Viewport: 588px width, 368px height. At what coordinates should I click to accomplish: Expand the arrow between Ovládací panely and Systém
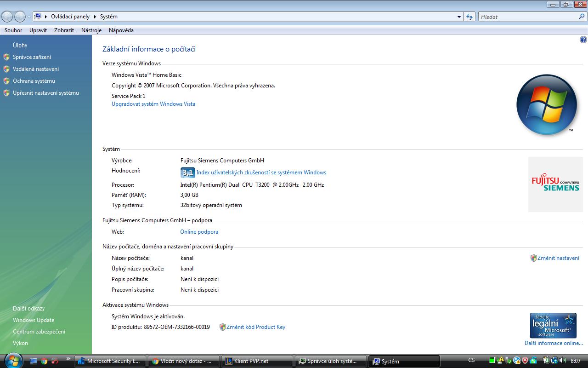[x=95, y=17]
